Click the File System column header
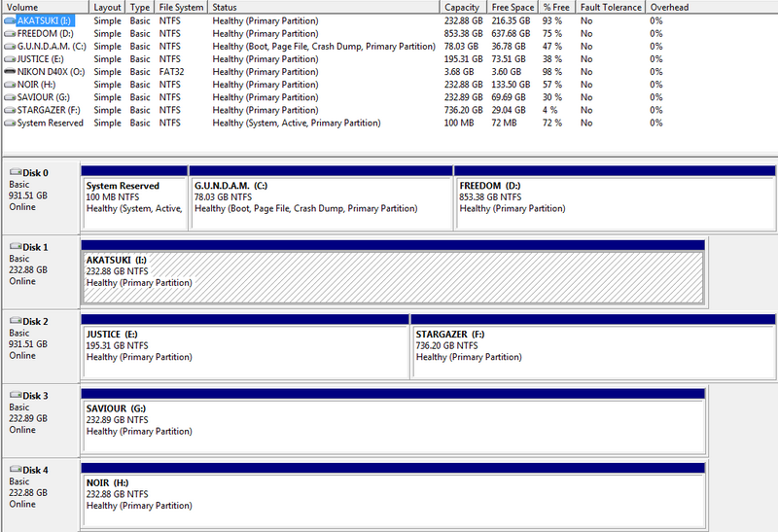Viewport: 778px width, 532px height. 181,7
